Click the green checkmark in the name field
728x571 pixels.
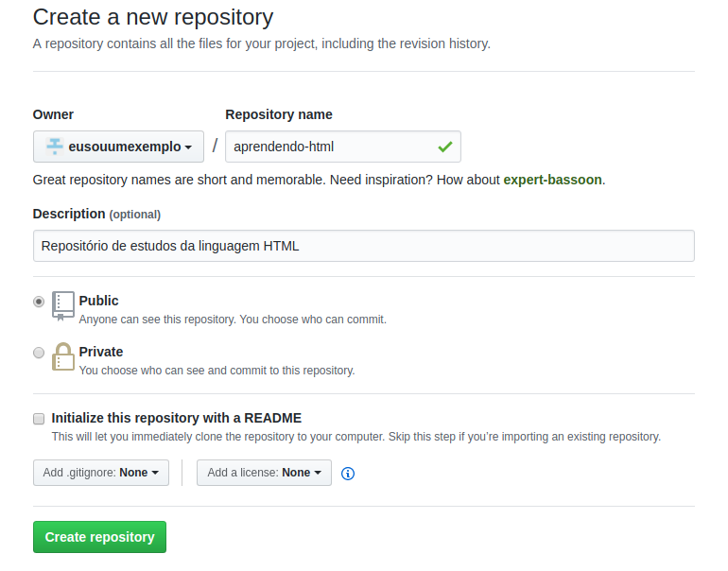point(444,147)
